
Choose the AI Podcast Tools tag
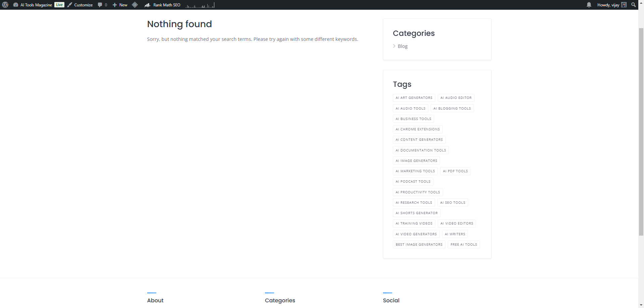pos(413,182)
